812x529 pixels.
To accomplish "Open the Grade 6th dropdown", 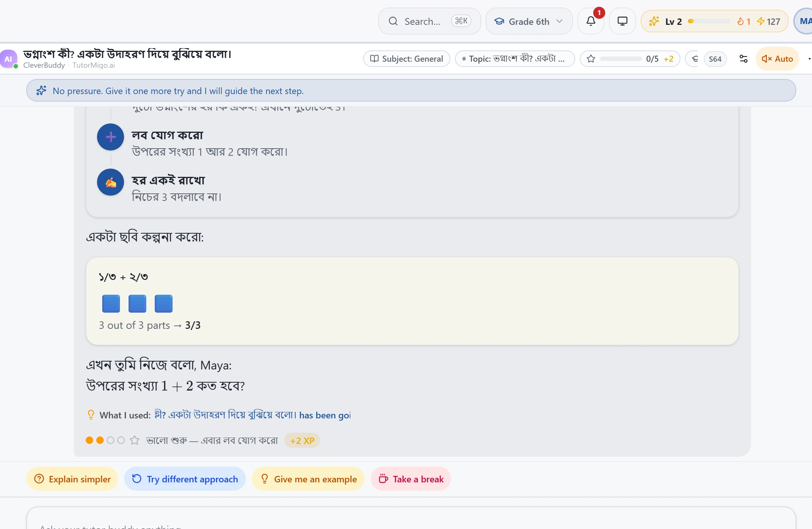I will click(x=529, y=21).
